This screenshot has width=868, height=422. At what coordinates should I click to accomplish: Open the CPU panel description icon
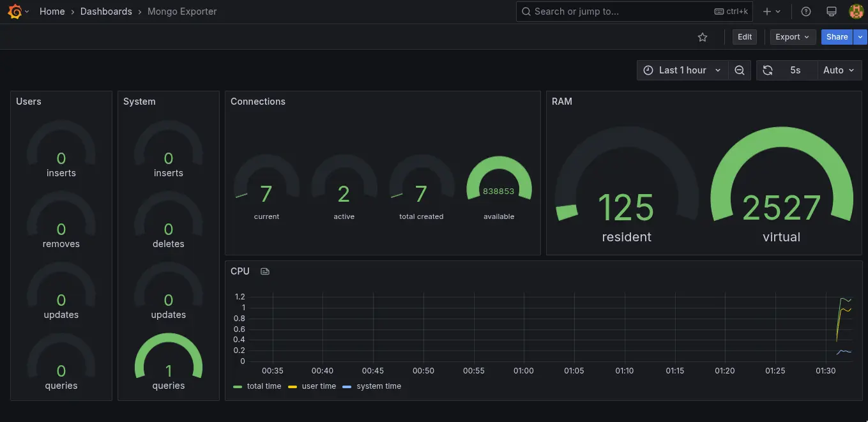click(x=265, y=271)
